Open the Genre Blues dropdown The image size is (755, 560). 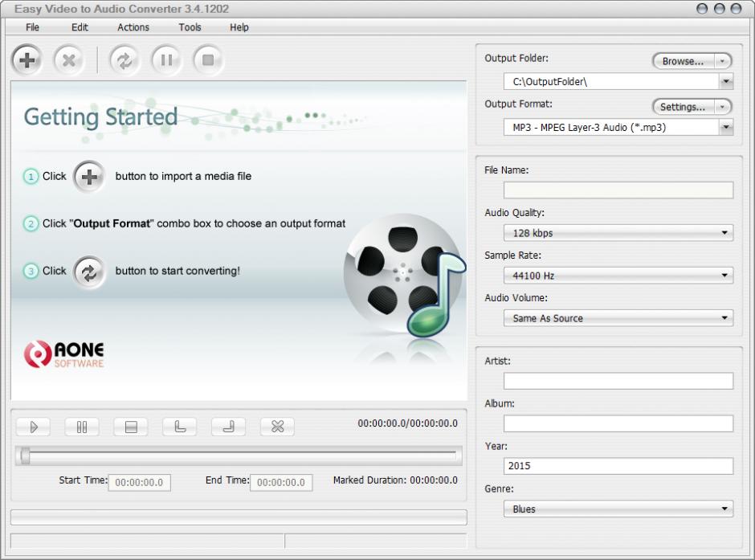(x=618, y=509)
